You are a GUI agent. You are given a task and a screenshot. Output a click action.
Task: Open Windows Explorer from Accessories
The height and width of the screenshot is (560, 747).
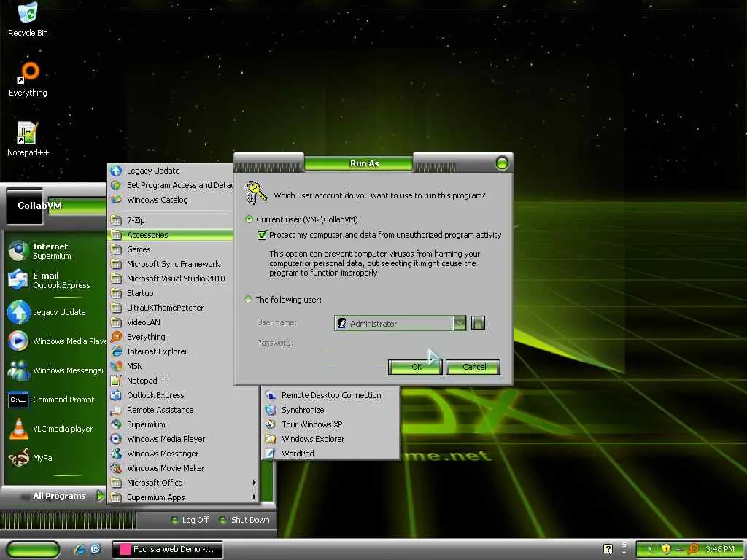332,439
